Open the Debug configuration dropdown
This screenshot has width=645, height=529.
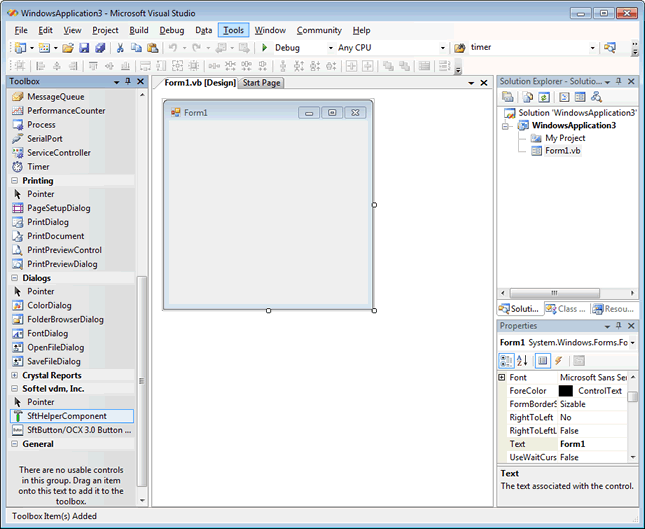click(x=329, y=47)
